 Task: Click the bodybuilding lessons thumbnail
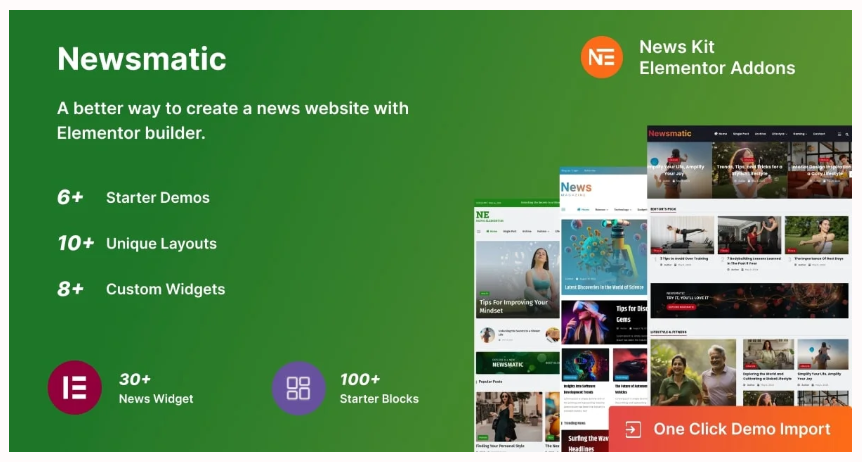(x=749, y=235)
